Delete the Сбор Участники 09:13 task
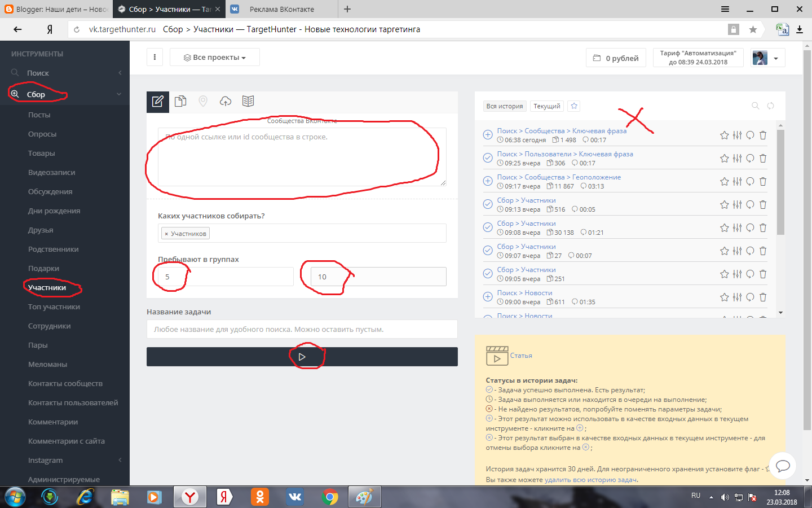812x508 pixels. click(x=763, y=204)
